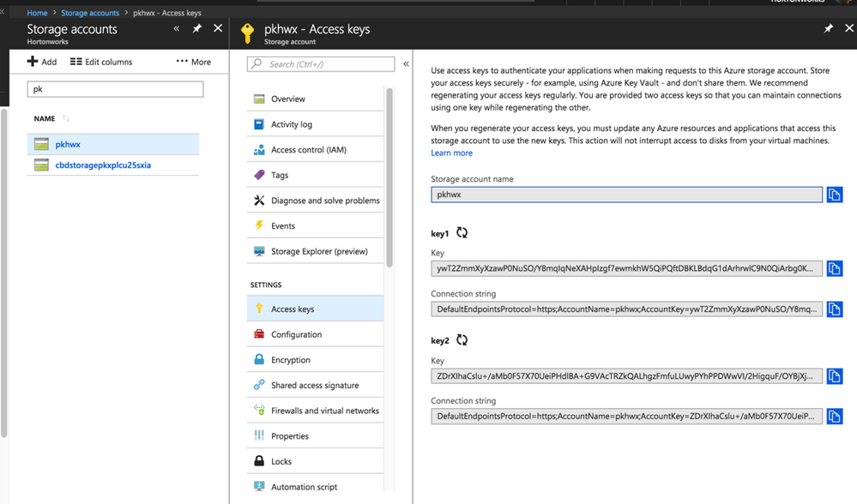Click the Shared access signature link icon
Image resolution: width=857 pixels, height=504 pixels.
pos(259,385)
